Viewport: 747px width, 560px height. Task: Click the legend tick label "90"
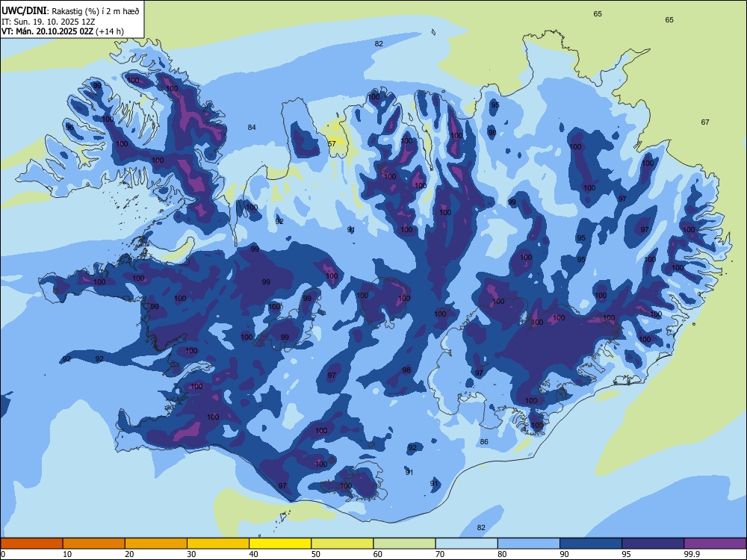pyautogui.click(x=564, y=554)
